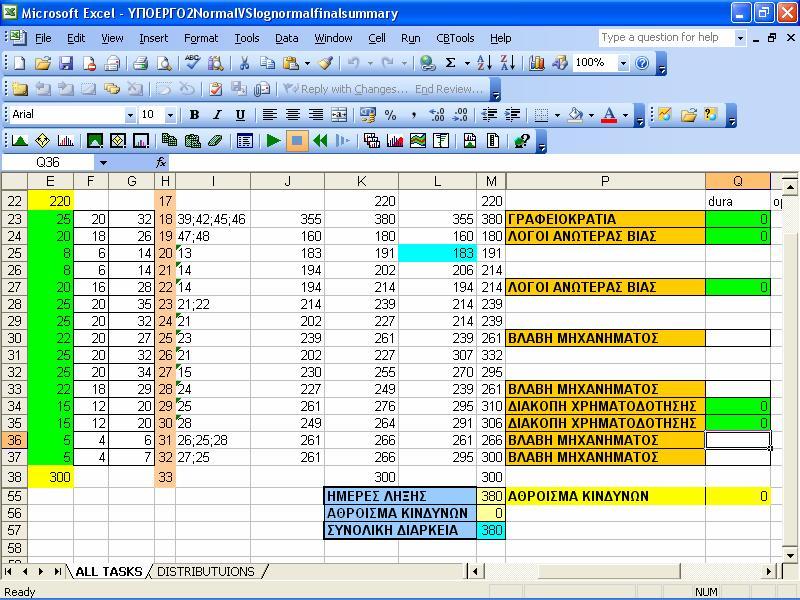Screen dimensions: 800x600
Task: Click the Align Right icon
Action: tap(316, 115)
